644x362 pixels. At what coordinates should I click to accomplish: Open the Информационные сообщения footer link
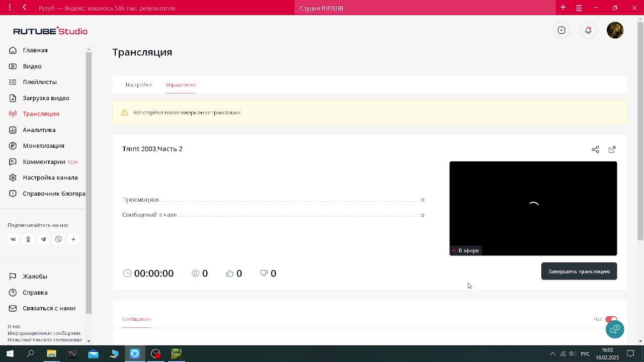(x=44, y=333)
